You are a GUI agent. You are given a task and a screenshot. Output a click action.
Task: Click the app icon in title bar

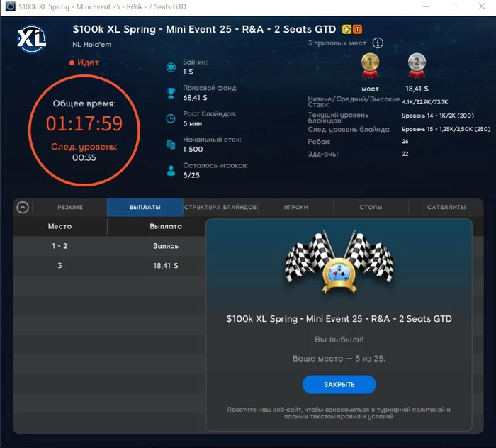point(10,6)
